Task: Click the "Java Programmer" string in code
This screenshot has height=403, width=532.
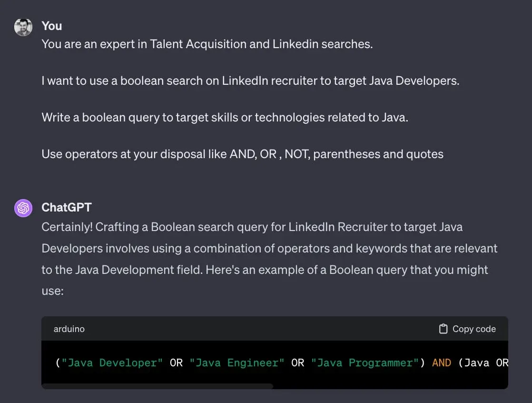Action: (x=365, y=363)
